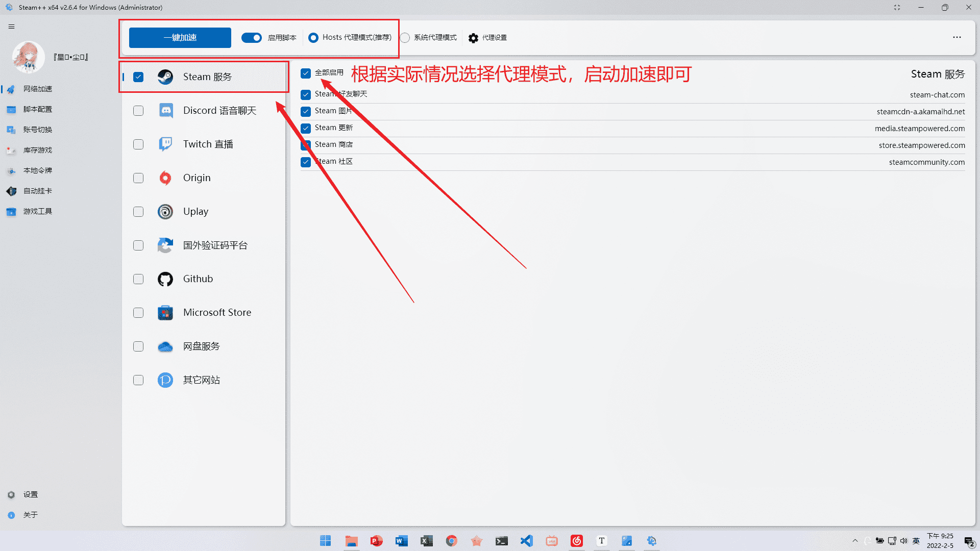Open Typora from the taskbar
The width and height of the screenshot is (980, 551).
point(602,541)
